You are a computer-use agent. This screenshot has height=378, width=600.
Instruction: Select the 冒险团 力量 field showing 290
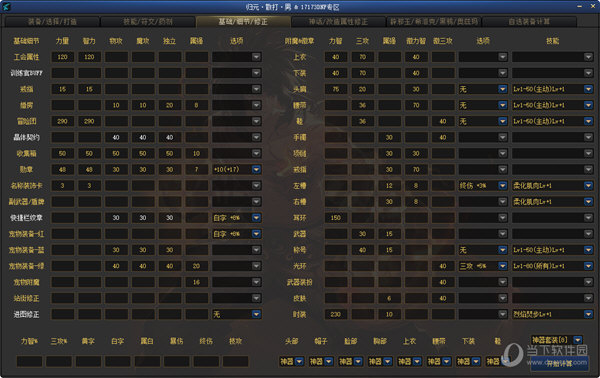tap(63, 121)
